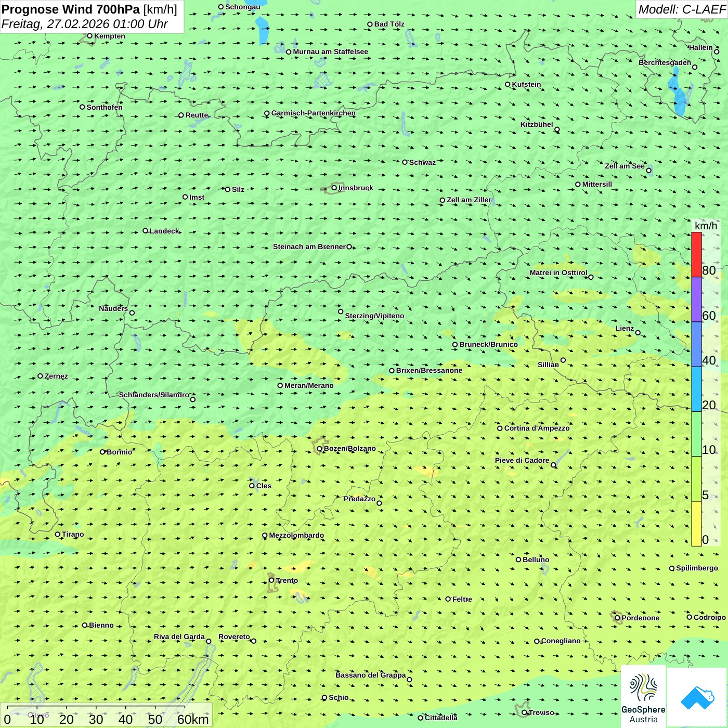The width and height of the screenshot is (728, 728).
Task: Click the 'Tirano' label
Action: pyautogui.click(x=73, y=534)
